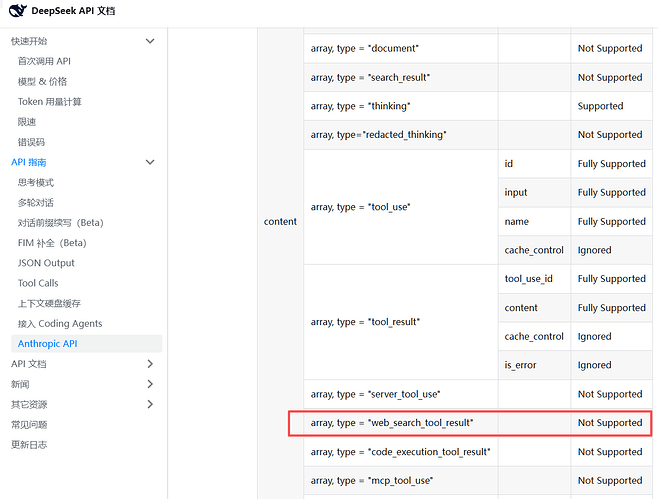Collapse the API 指南 section chevron

click(x=150, y=162)
